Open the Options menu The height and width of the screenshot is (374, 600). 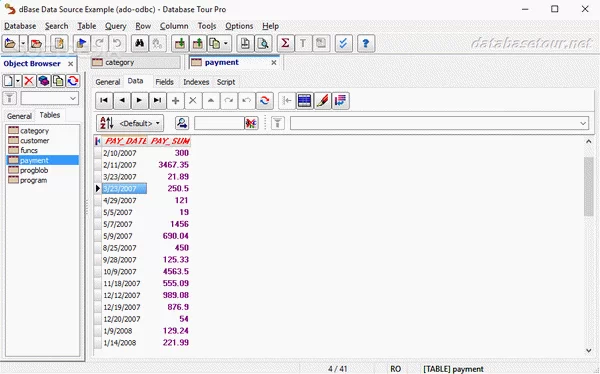click(x=239, y=26)
